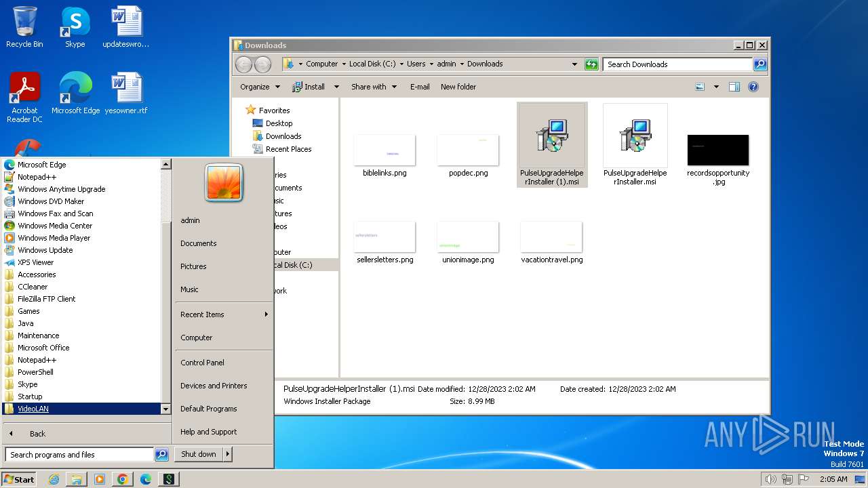Click Users in the address breadcrumb
868x488 pixels.
pyautogui.click(x=416, y=64)
